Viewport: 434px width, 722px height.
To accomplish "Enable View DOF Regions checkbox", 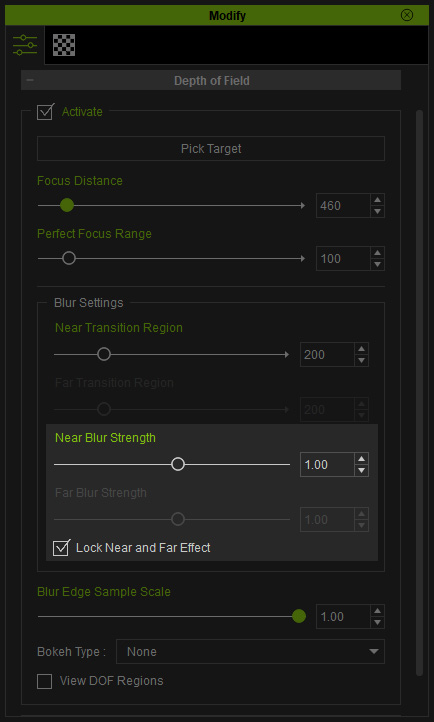I will (x=45, y=681).
